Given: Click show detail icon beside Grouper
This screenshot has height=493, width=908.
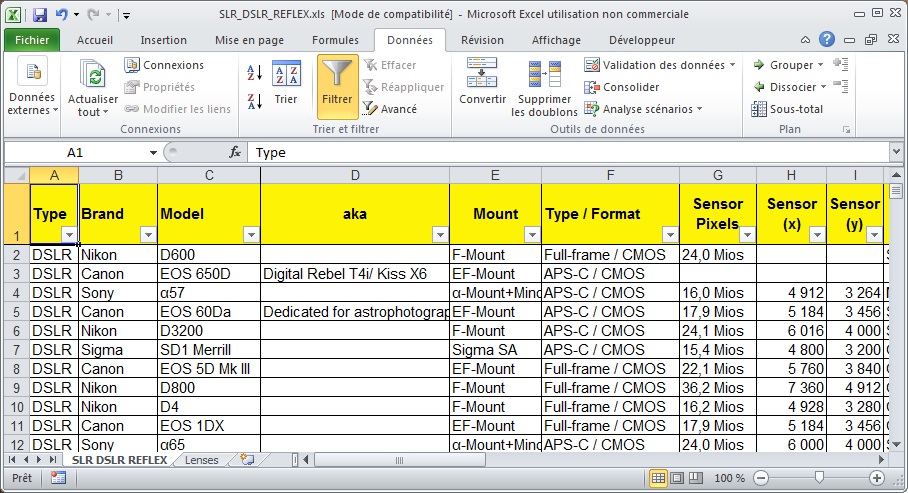Looking at the screenshot, I should (840, 64).
